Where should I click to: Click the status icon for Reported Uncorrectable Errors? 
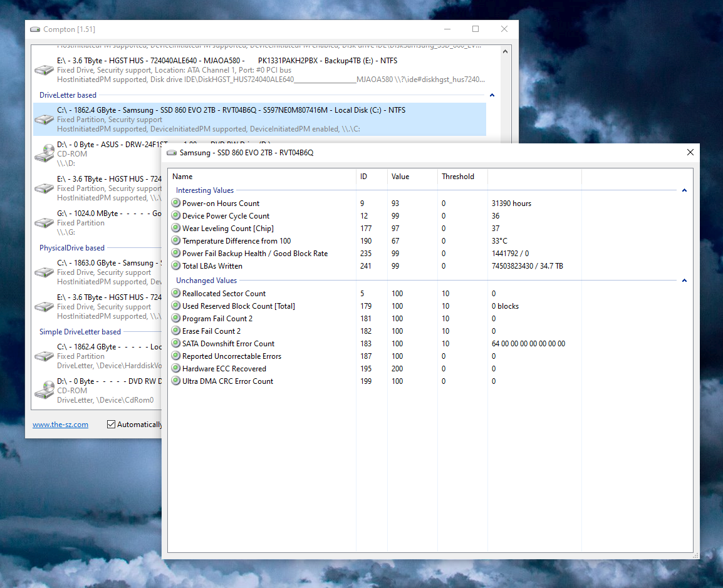[175, 356]
